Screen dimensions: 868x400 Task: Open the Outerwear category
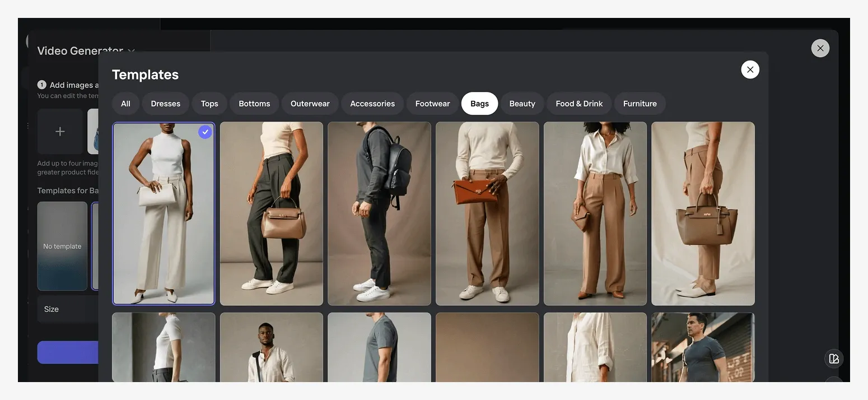click(310, 104)
